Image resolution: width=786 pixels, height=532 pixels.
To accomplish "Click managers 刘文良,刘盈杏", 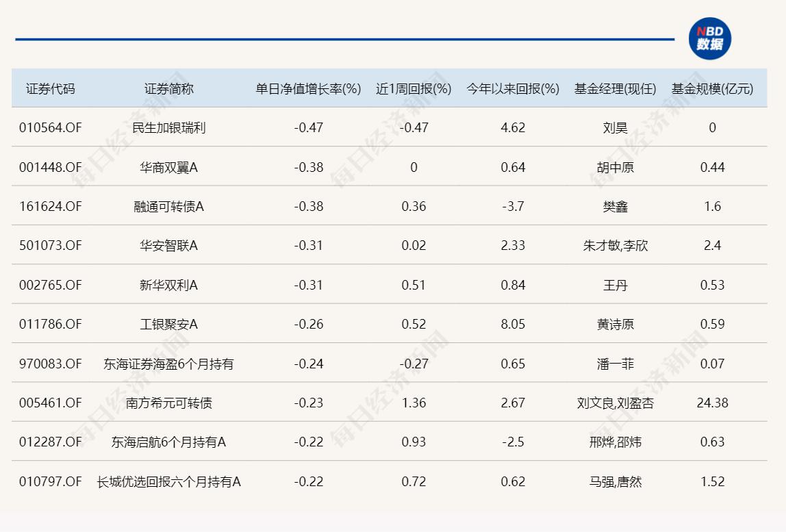I will coord(615,403).
